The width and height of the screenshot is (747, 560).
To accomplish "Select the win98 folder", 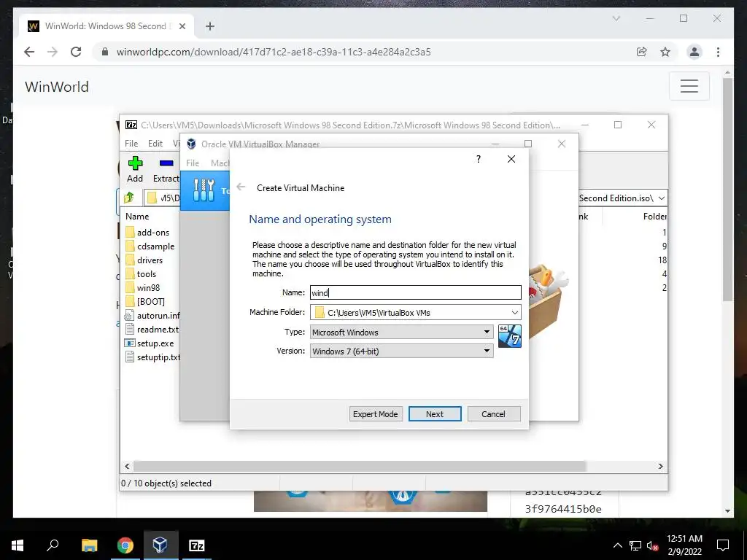I will [x=148, y=287].
